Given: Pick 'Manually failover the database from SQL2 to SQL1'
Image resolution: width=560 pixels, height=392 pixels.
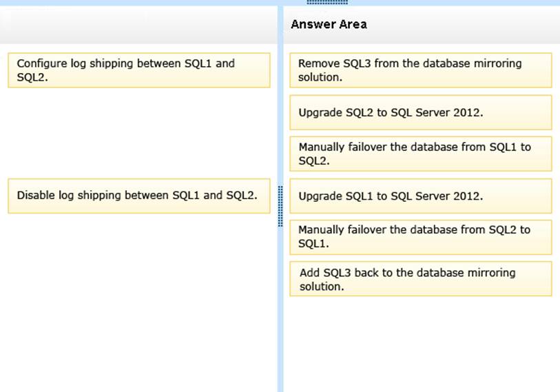Looking at the screenshot, I should click(420, 237).
